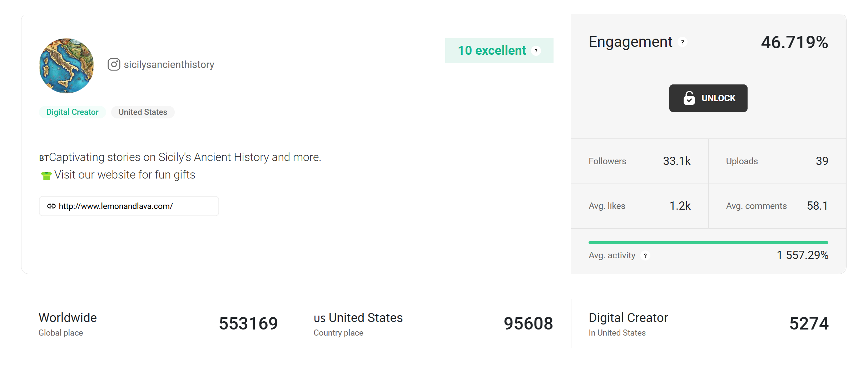Screen dimensions: 868x366
Task: Open the Avg. activity help question mark
Action: click(645, 256)
